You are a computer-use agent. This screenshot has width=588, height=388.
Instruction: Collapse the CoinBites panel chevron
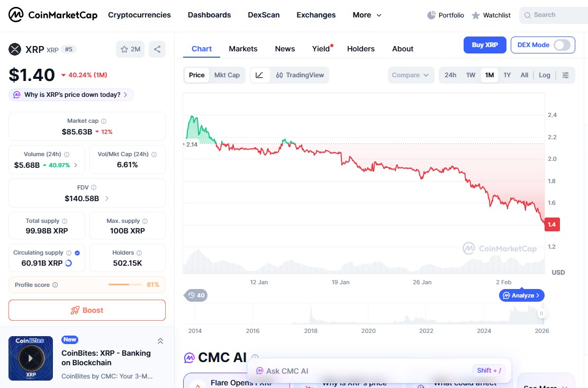pos(160,341)
